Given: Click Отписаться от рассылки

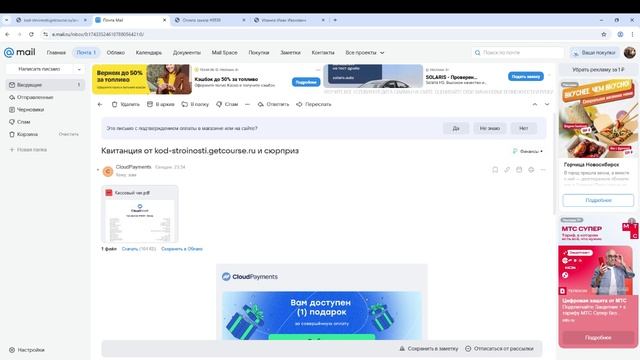Looking at the screenshot, I should point(499,349).
